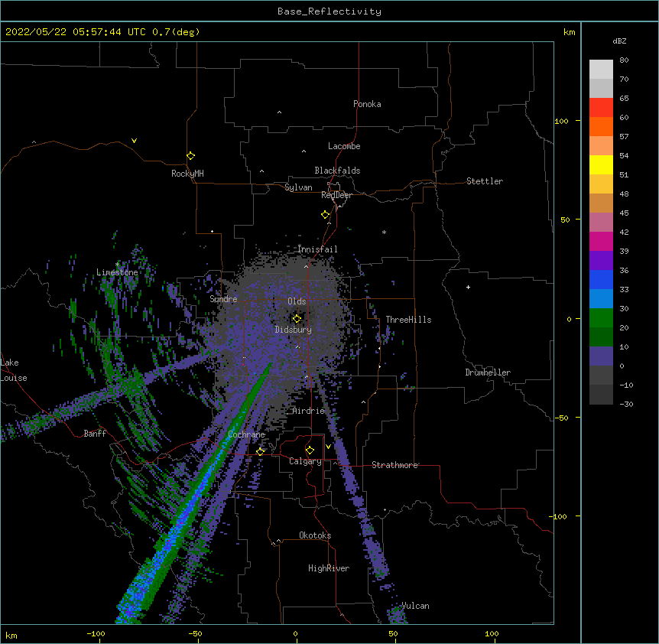Select the blue 36 dBZ legend color

tap(601, 279)
